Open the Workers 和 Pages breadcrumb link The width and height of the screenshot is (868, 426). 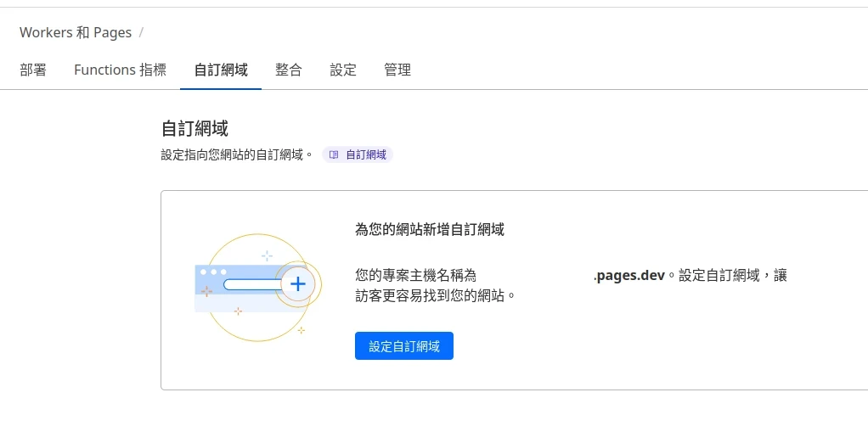click(76, 33)
